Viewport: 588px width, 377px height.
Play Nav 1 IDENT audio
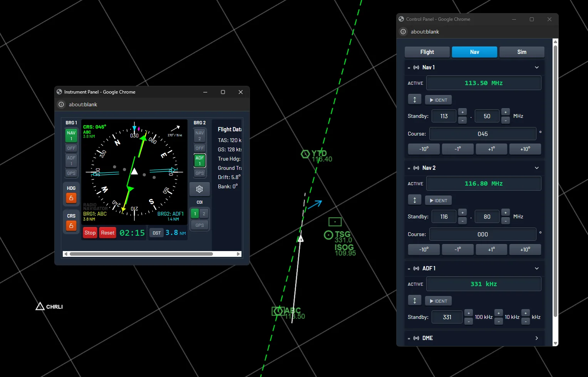pos(439,100)
